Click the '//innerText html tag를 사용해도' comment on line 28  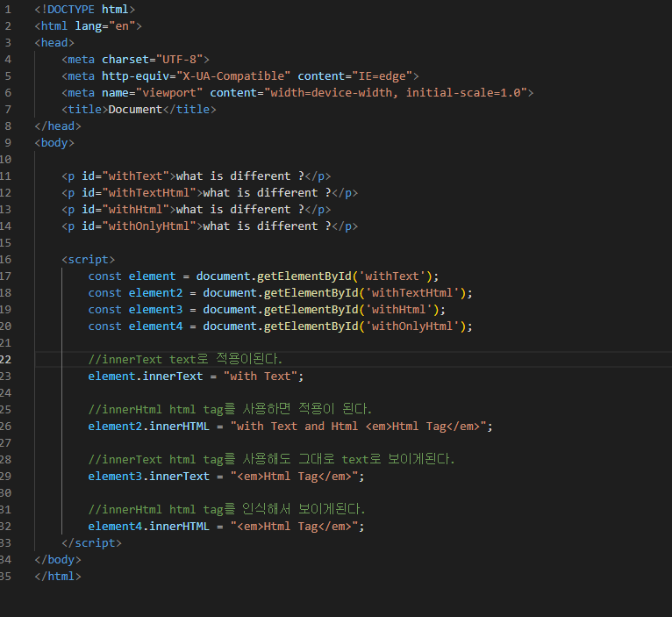[189, 460]
